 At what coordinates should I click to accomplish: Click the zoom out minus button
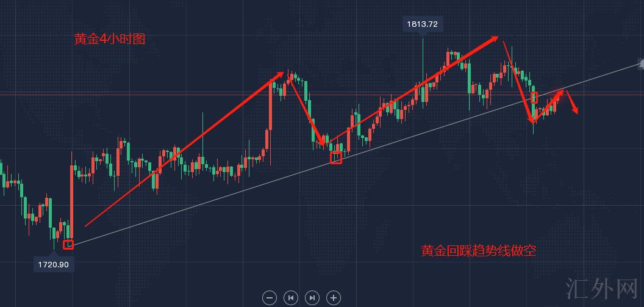(x=270, y=297)
